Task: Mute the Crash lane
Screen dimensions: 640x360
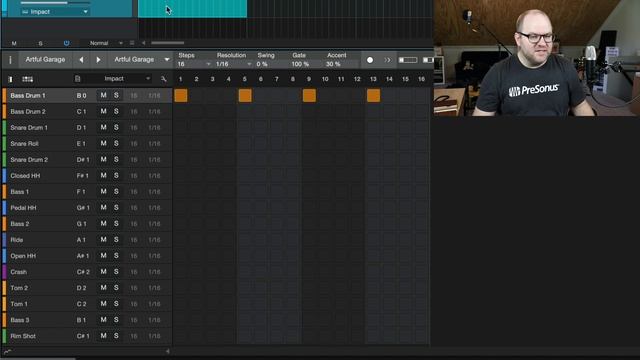Action: point(103,272)
